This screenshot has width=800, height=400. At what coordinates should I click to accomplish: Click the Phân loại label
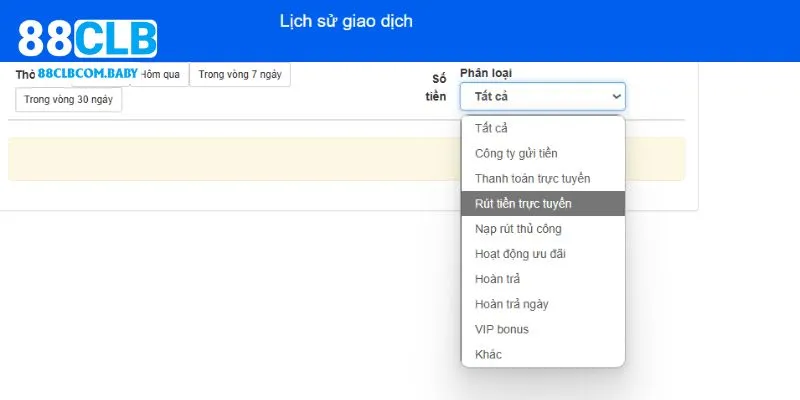point(486,73)
